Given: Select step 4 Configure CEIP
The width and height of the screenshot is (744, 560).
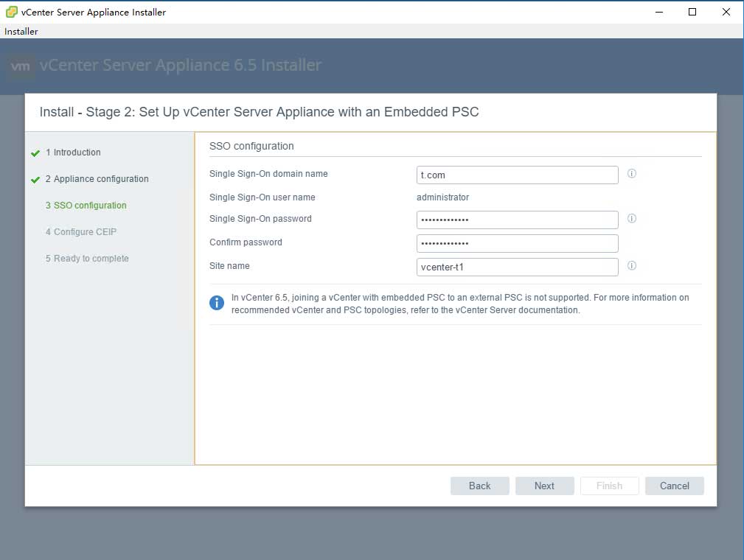Looking at the screenshot, I should coord(81,232).
